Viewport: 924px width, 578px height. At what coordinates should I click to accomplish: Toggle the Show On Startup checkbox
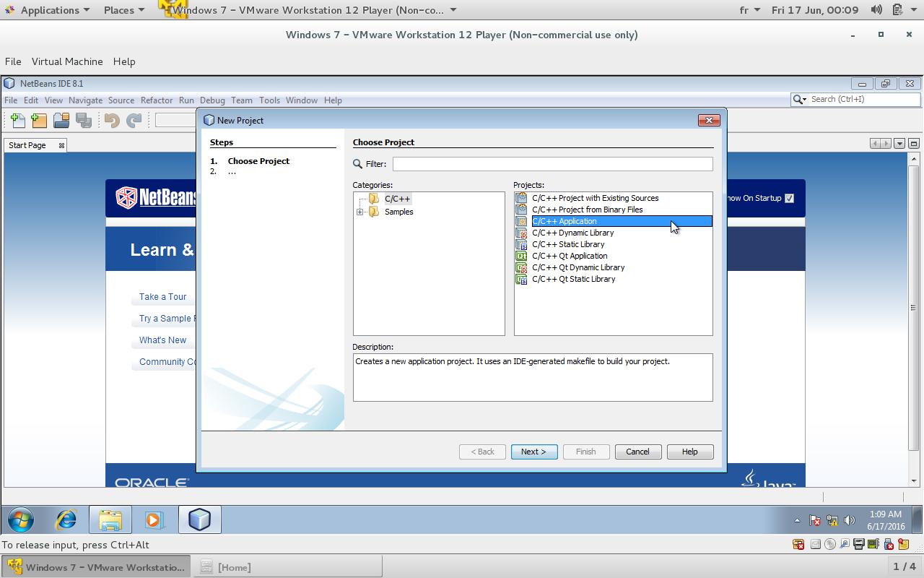(x=789, y=198)
